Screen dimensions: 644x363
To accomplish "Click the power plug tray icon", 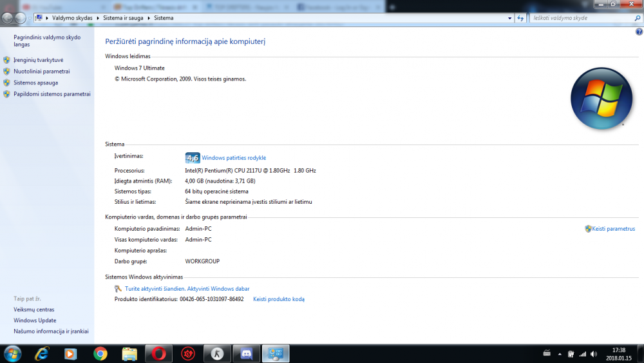I will 571,354.
